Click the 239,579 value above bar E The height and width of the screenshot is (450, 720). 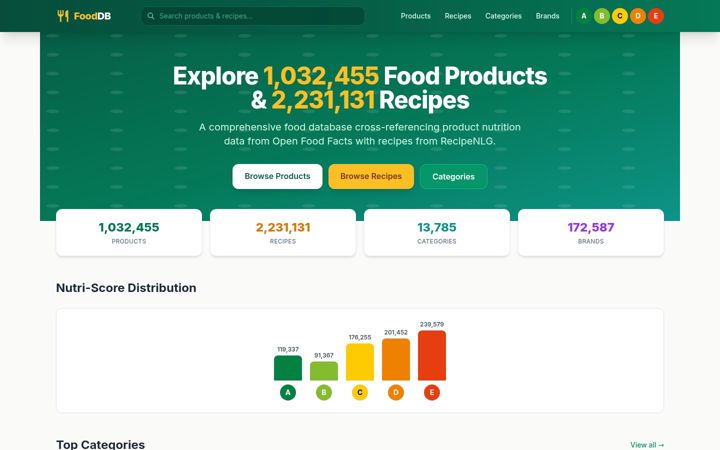(432, 324)
